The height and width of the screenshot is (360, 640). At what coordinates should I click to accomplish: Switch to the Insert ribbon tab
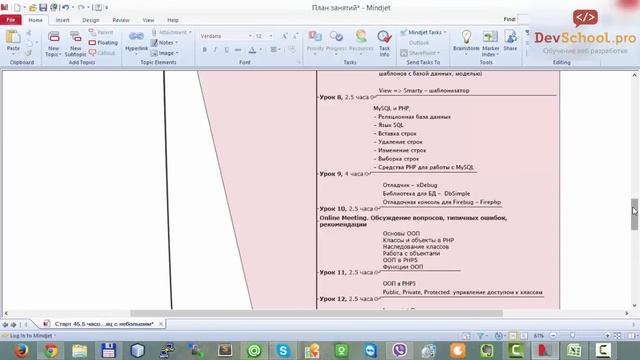tap(62, 20)
